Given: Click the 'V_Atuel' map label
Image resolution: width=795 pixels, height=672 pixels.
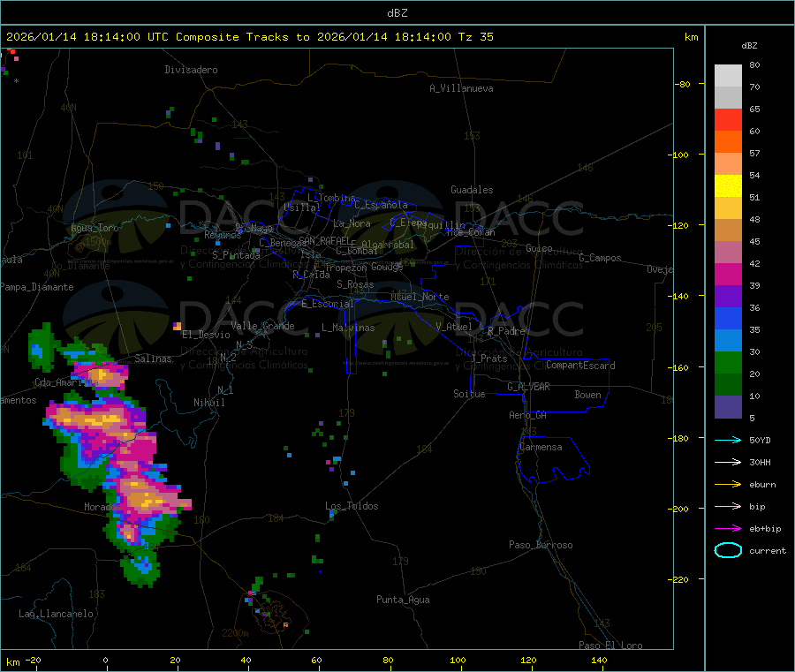Looking at the screenshot, I should (x=454, y=327).
